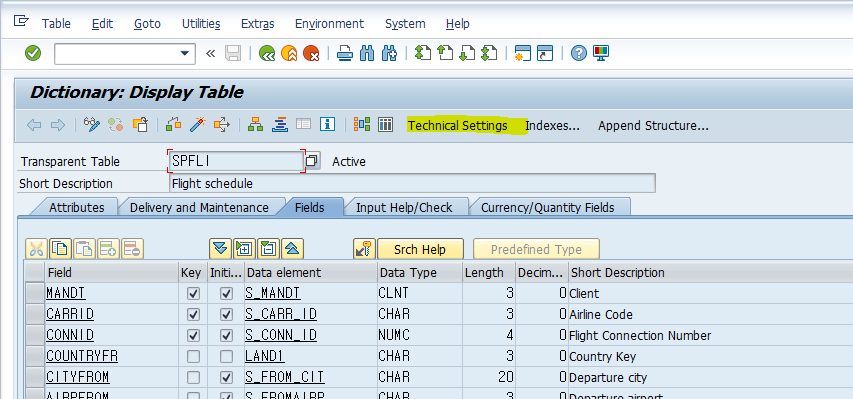
Task: Open the value help beside SPFLI field
Action: (x=312, y=161)
